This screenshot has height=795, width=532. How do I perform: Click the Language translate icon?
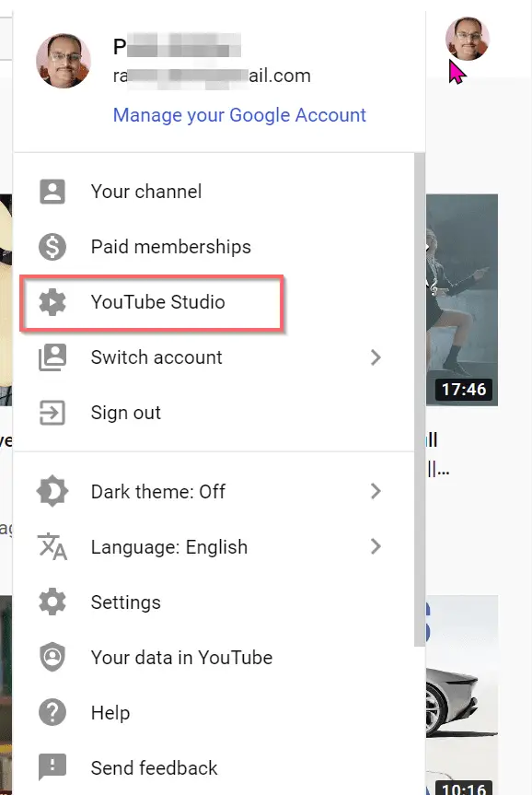click(x=52, y=546)
